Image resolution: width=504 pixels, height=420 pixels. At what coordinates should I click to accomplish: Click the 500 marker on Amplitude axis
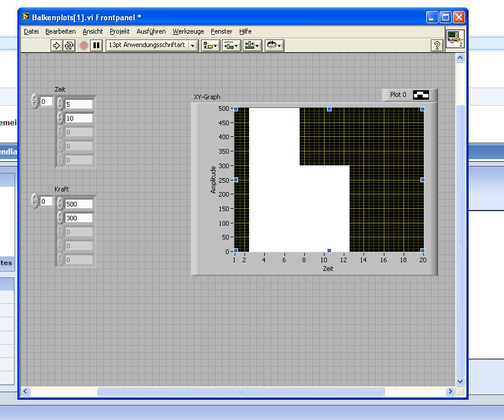coord(224,108)
